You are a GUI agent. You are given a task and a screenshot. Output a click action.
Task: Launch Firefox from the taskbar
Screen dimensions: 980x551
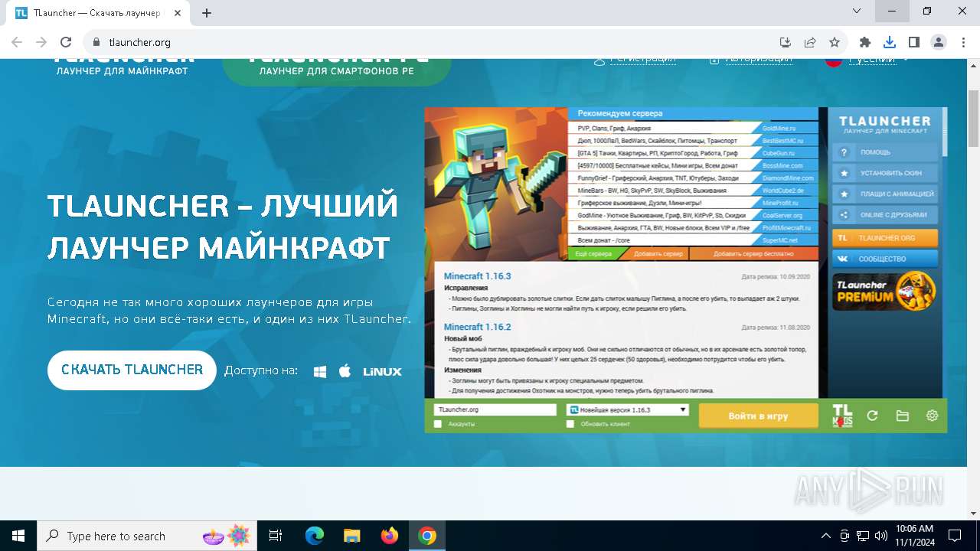[390, 536]
